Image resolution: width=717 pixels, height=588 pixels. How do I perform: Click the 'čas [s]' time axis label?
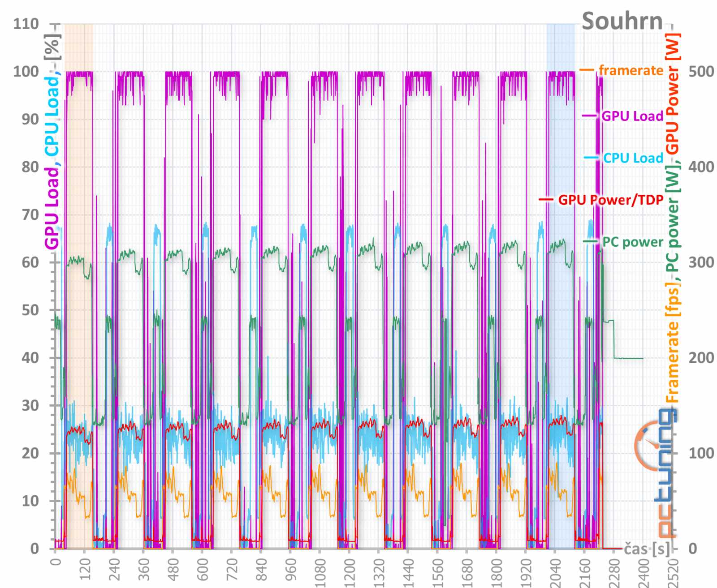click(647, 549)
